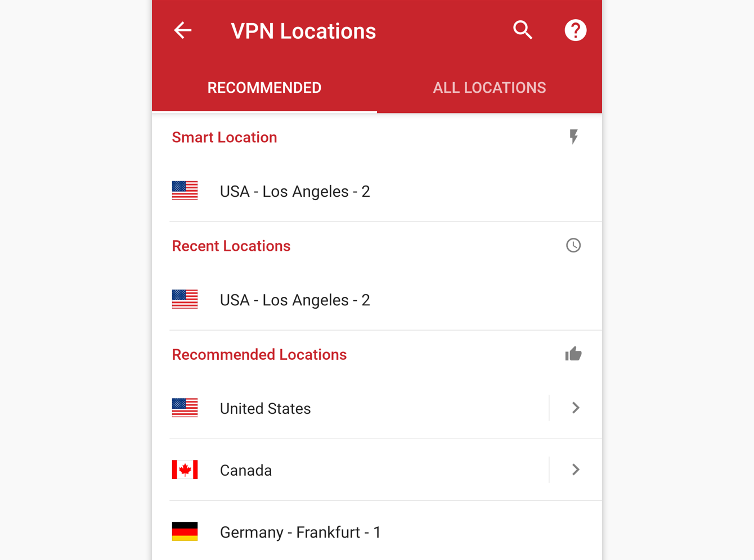Click the Germany flag icon
This screenshot has width=754, height=560.
[x=185, y=531]
